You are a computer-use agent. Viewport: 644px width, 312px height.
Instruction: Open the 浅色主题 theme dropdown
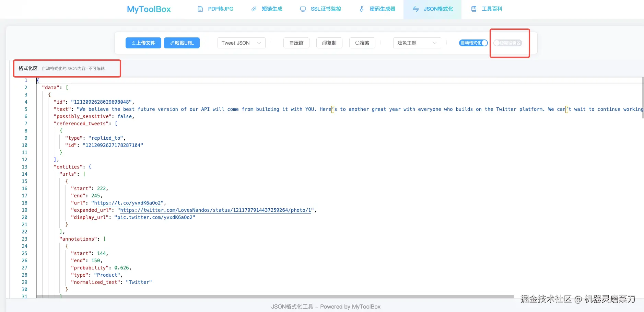(417, 43)
